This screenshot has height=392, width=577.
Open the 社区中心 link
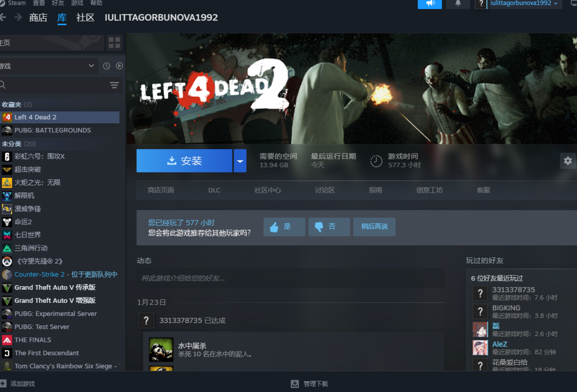(268, 190)
